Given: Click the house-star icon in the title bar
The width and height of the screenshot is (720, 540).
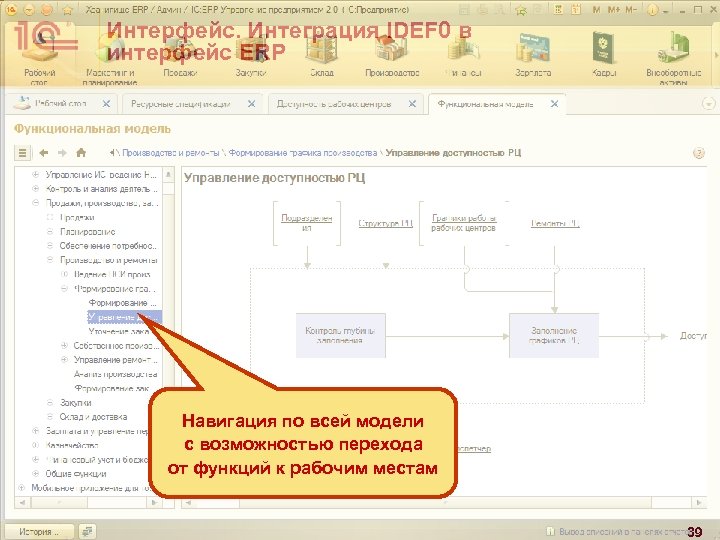Looking at the screenshot, I should pyautogui.click(x=68, y=10).
